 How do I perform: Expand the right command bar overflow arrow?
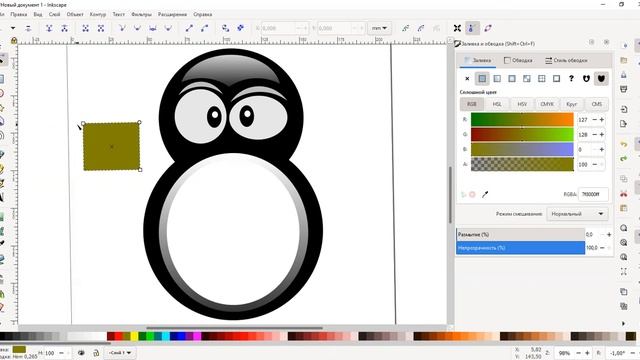tap(623, 323)
